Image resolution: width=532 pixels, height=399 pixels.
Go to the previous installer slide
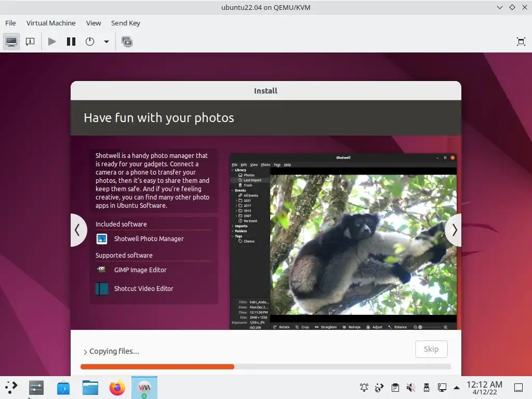click(78, 230)
